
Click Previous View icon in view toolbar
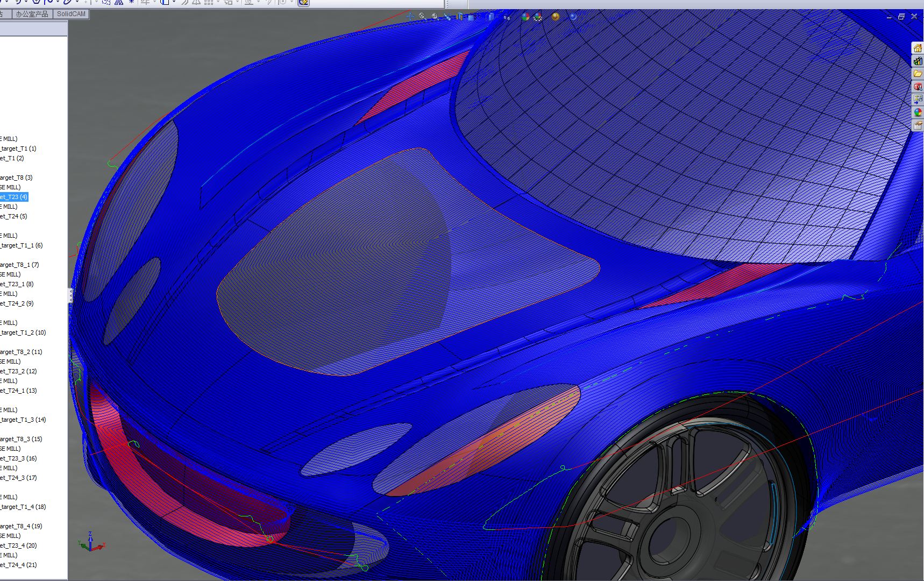pyautogui.click(x=447, y=17)
